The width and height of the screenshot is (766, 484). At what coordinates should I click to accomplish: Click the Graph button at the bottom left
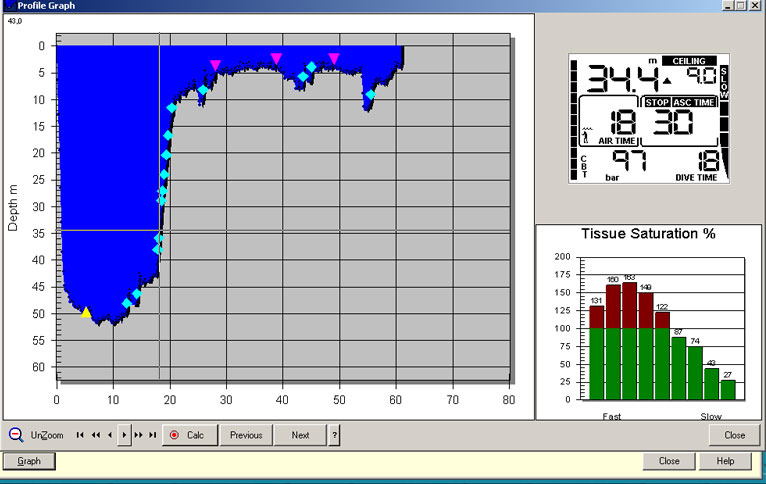point(29,461)
